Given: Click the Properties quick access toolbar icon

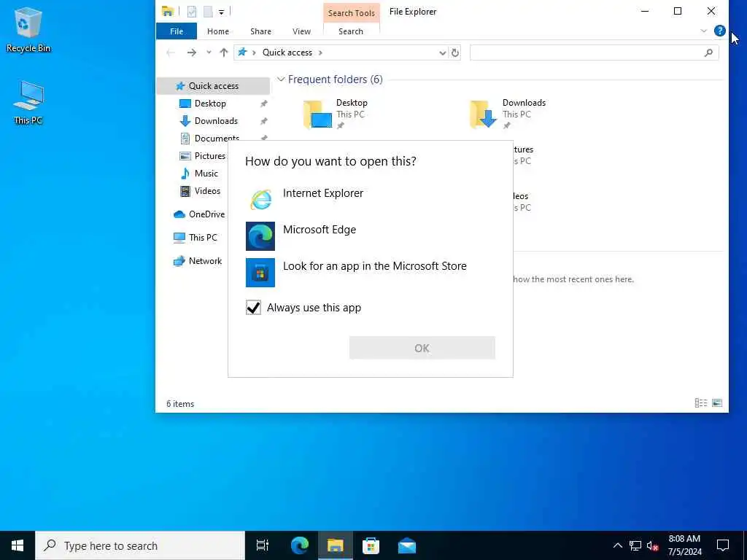Looking at the screenshot, I should coord(192,12).
